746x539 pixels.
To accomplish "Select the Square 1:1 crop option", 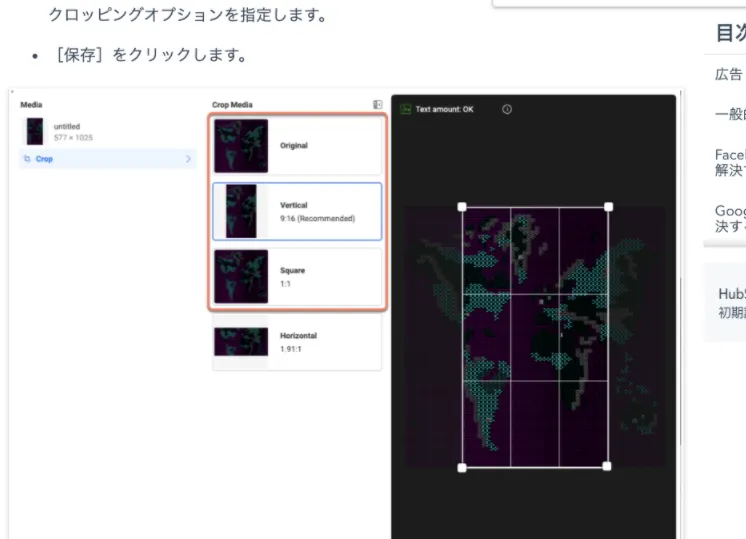I will click(298, 276).
